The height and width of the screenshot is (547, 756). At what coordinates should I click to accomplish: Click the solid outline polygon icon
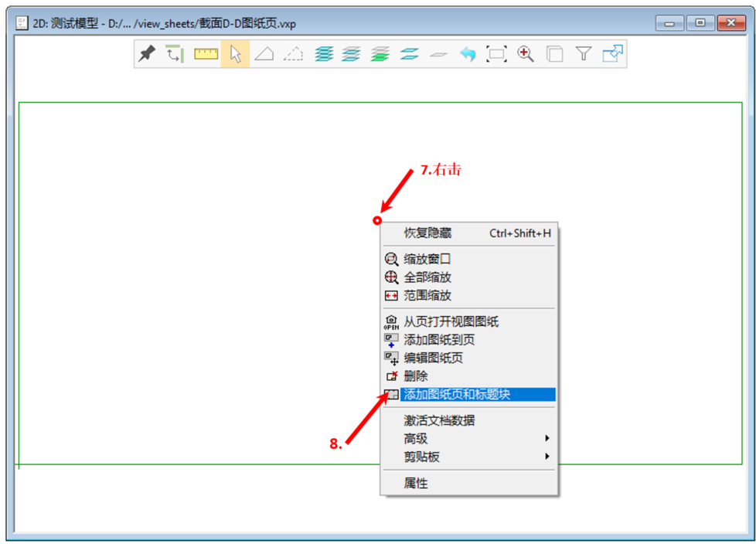264,53
